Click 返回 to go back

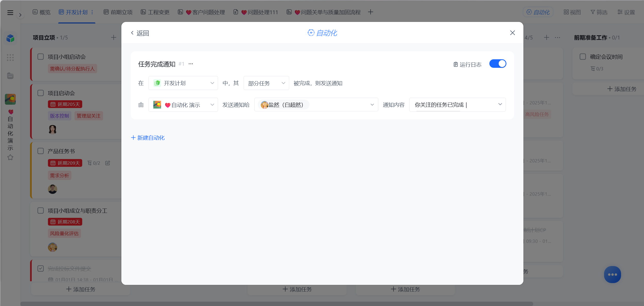tap(140, 33)
